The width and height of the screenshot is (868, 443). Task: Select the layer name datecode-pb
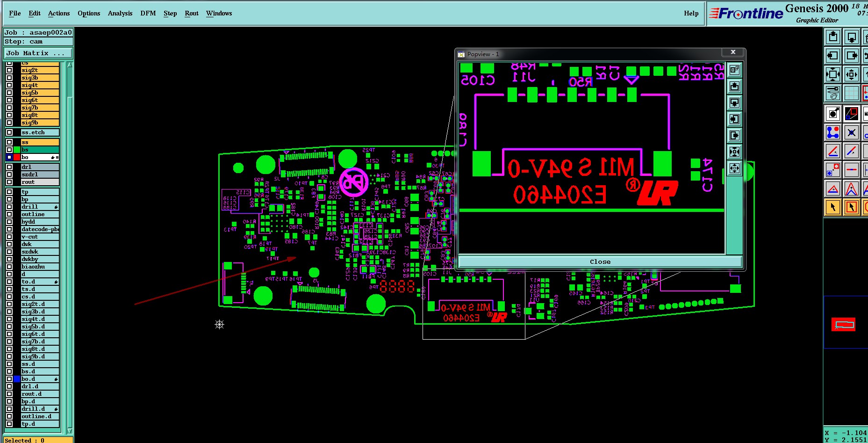[40, 229]
